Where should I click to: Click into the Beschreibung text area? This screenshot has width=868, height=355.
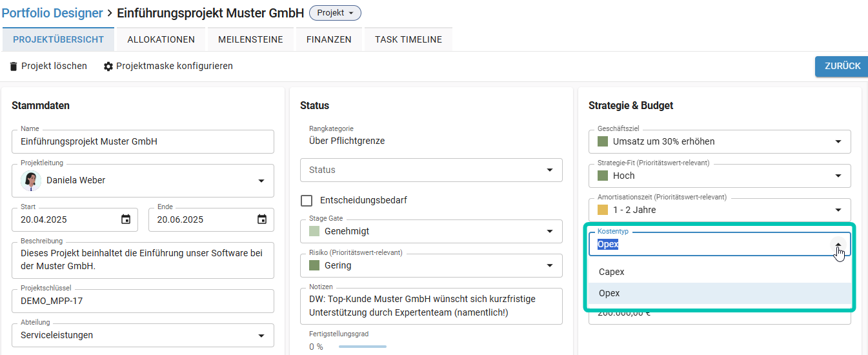pyautogui.click(x=143, y=260)
